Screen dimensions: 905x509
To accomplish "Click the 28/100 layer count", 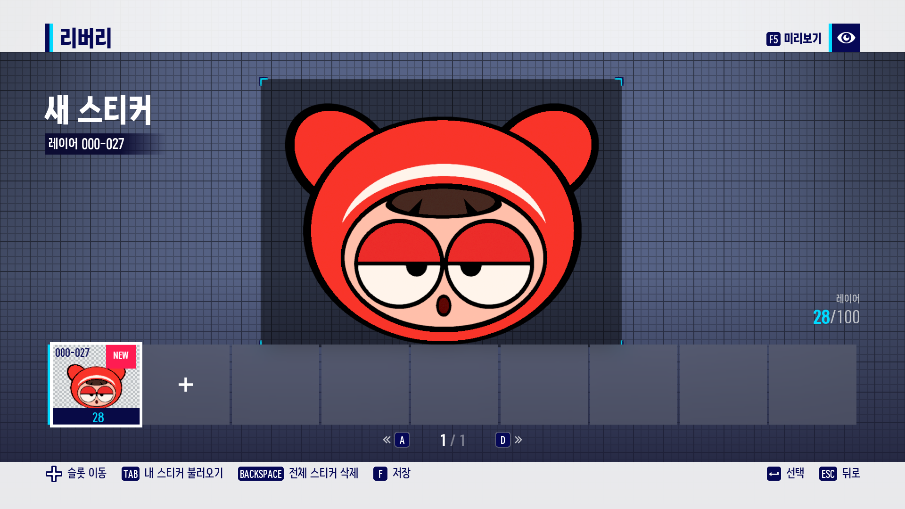I will (x=836, y=317).
